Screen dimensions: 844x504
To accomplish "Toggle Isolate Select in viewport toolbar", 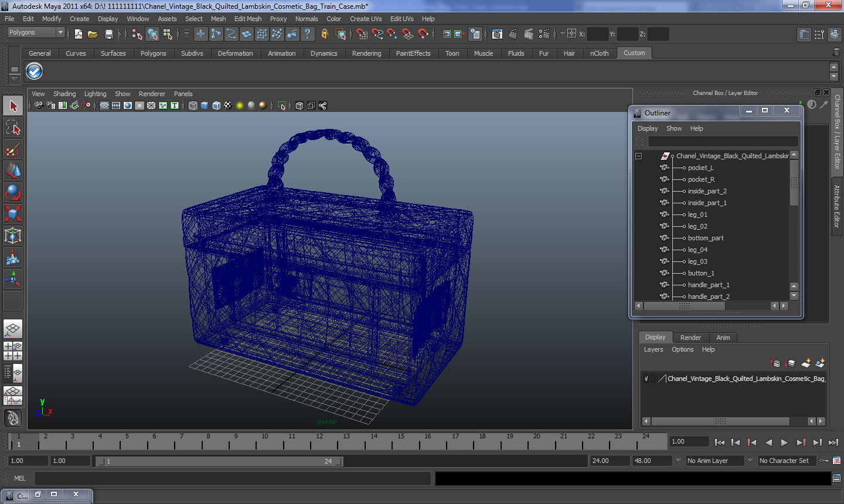I will point(282,105).
